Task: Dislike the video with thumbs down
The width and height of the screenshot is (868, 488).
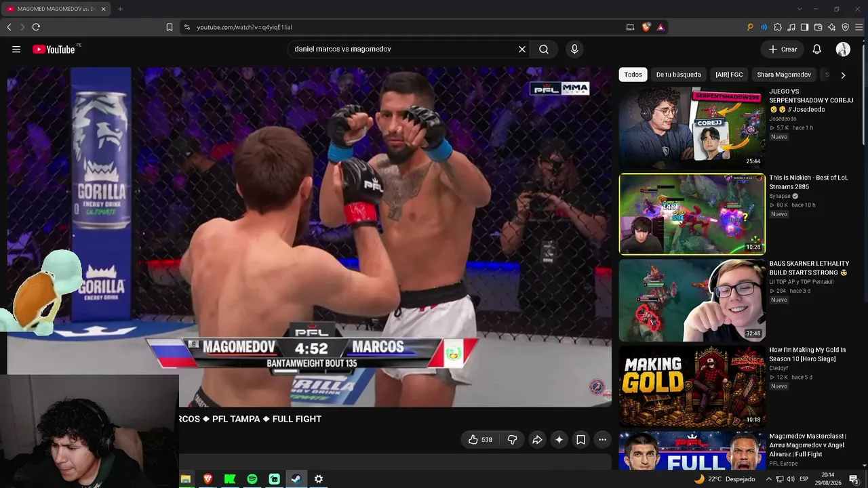Action: 513,440
